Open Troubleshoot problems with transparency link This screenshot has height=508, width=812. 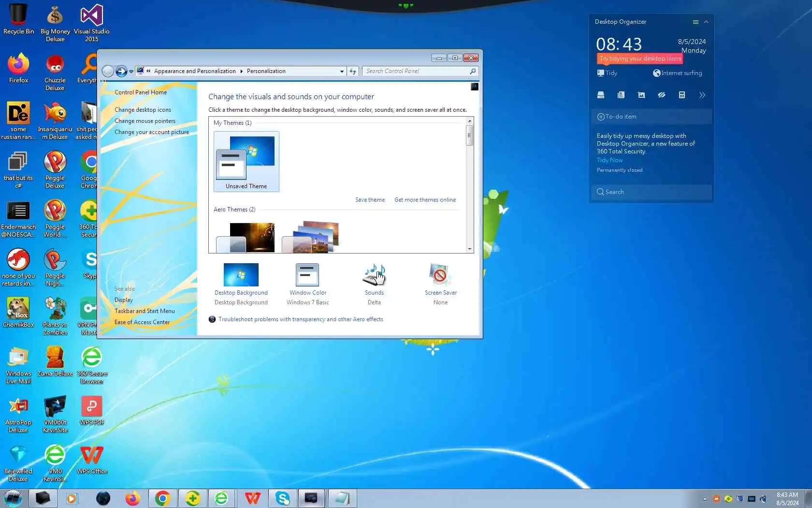pos(301,319)
